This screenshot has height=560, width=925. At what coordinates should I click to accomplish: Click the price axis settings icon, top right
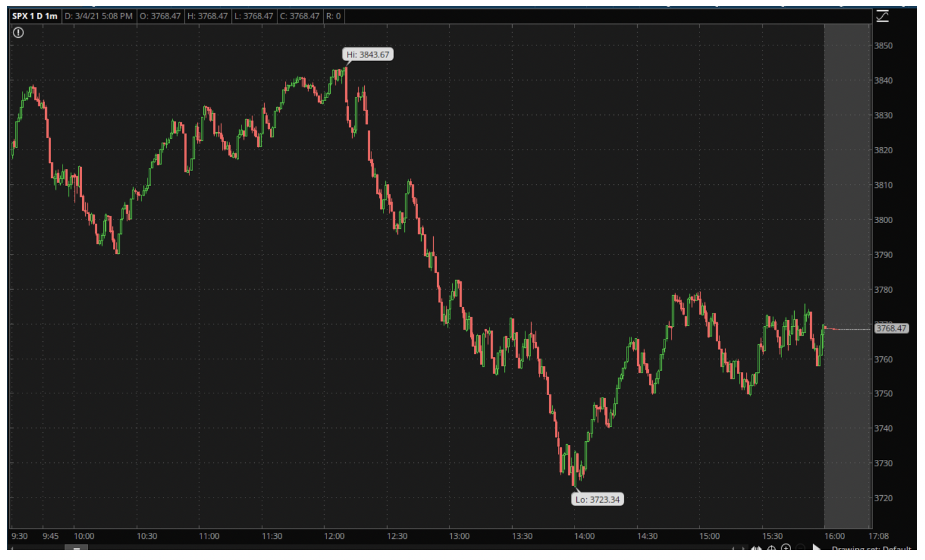click(883, 17)
